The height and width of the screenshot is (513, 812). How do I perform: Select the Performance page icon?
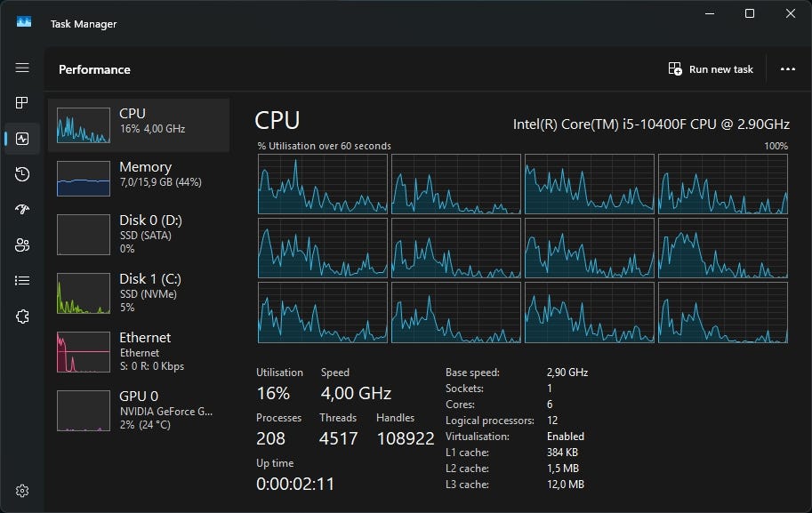click(22, 138)
